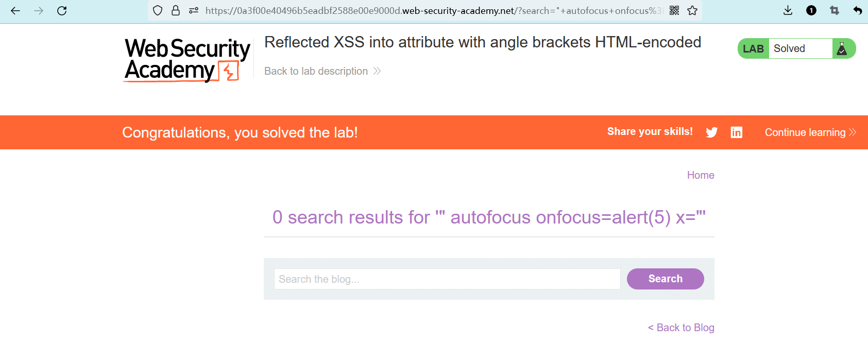The image size is (868, 359).
Task: Click the crop screenshot tool icon
Action: click(x=835, y=10)
